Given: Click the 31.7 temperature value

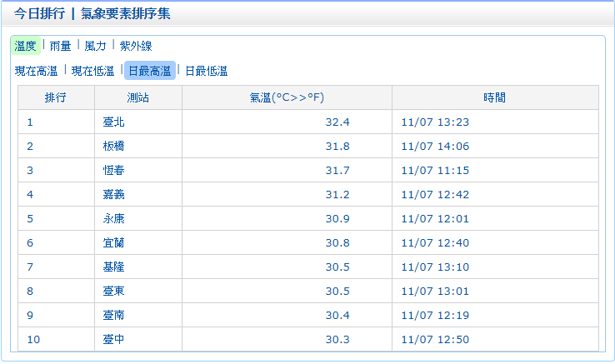Looking at the screenshot, I should (x=337, y=170).
